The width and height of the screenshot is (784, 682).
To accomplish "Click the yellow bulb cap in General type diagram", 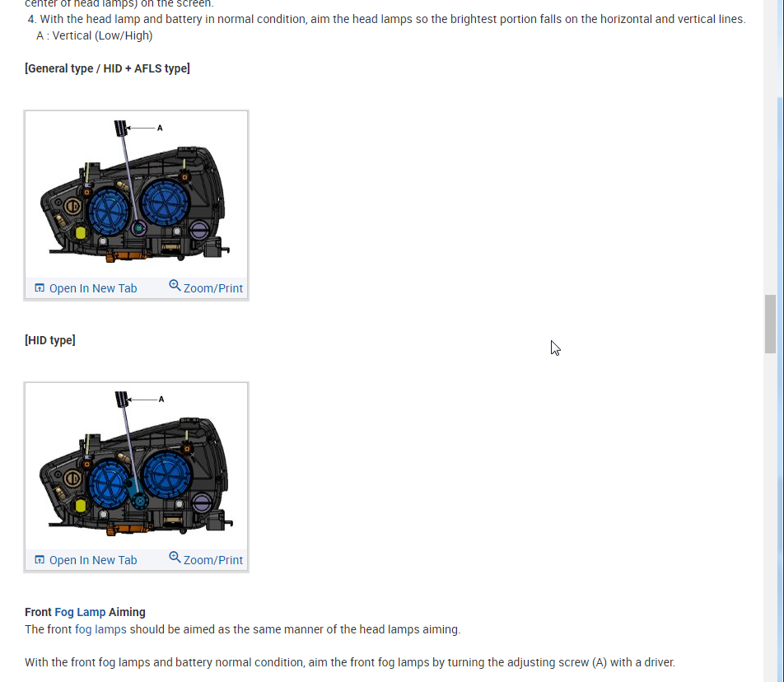I will [81, 233].
